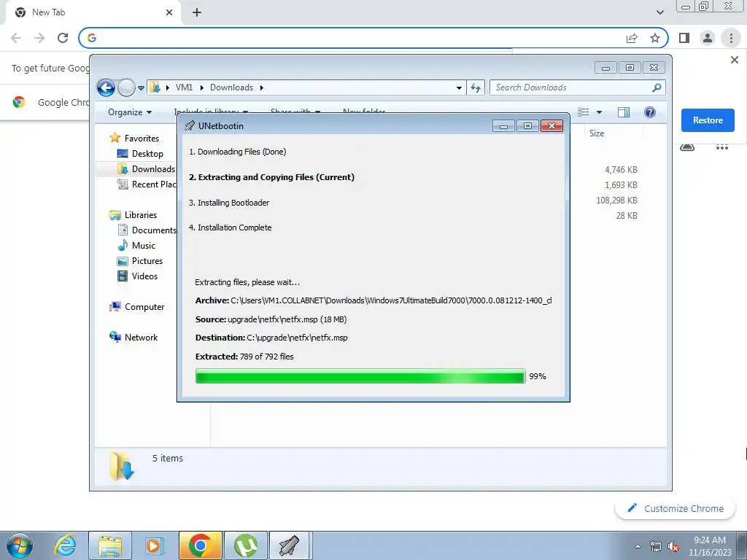This screenshot has width=747, height=560.
Task: Select Network in the navigation pane
Action: 141,337
